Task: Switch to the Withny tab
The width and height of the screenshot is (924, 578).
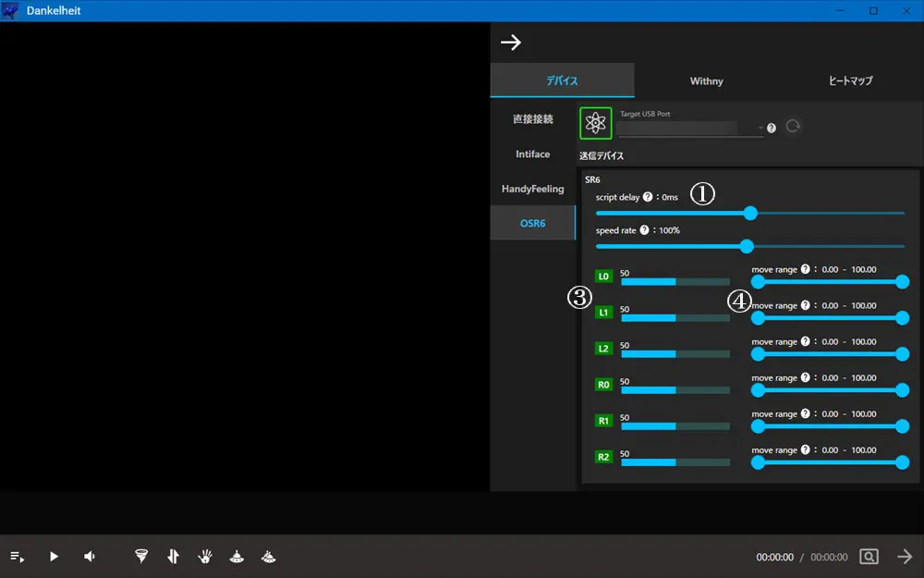Action: 707,80
